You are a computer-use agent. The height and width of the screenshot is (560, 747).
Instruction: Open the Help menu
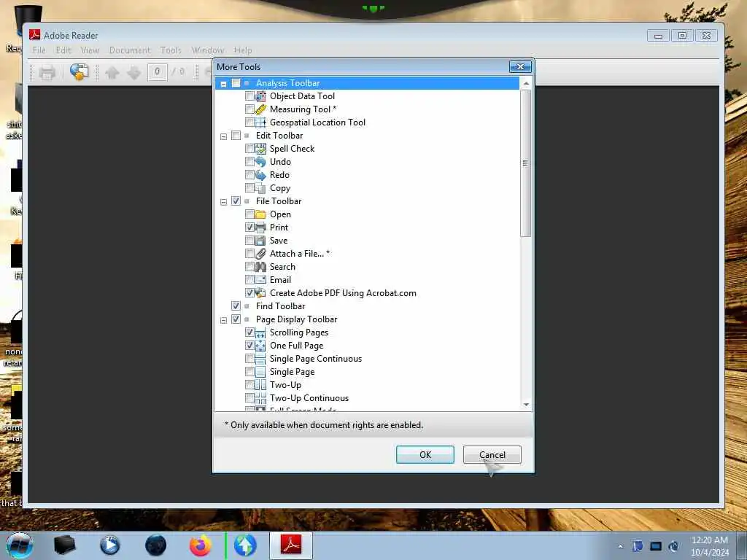pos(243,50)
